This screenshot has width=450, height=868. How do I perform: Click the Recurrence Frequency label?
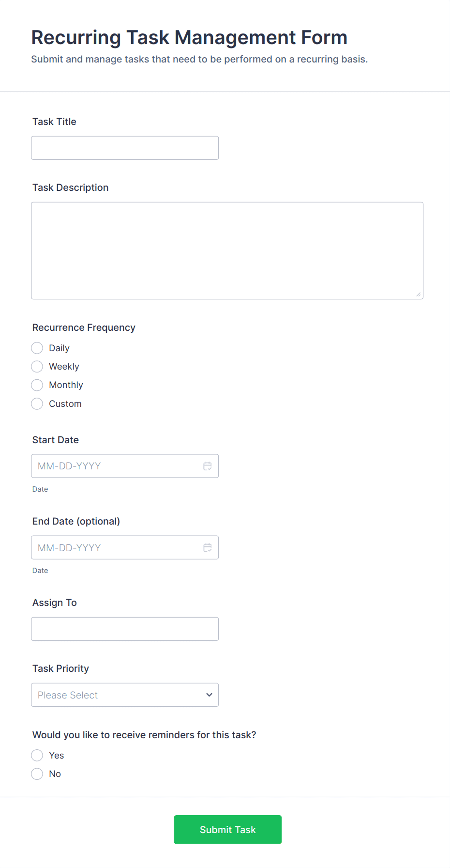84,327
